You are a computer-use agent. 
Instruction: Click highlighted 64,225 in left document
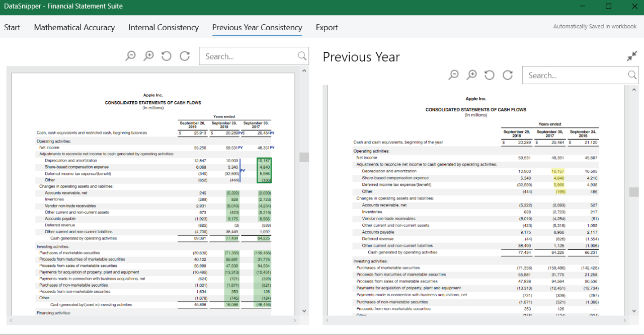click(x=264, y=238)
